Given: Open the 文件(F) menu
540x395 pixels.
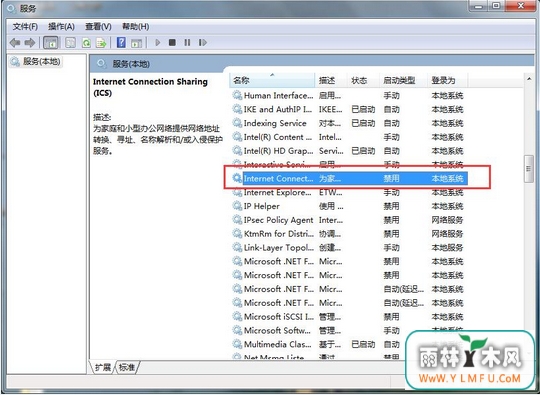Looking at the screenshot, I should (25, 27).
